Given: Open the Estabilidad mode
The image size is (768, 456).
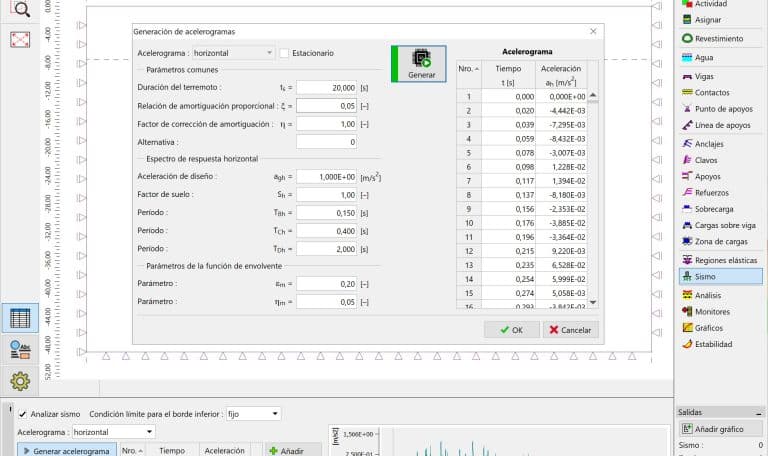Looking at the screenshot, I should pyautogui.click(x=721, y=344).
